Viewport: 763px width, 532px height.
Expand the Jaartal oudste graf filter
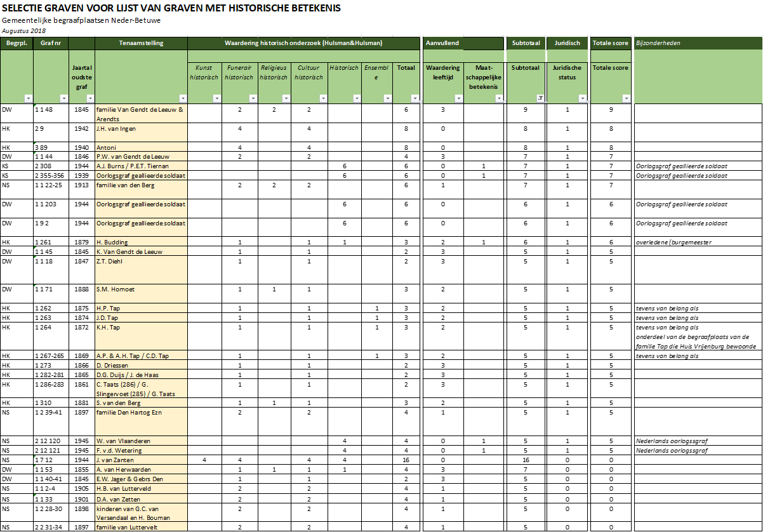(90, 98)
